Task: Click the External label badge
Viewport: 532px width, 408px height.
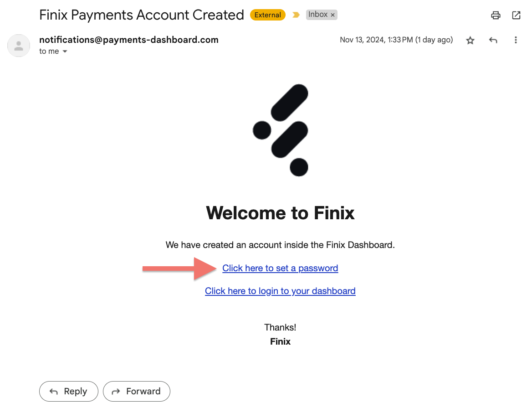Action: 268,15
